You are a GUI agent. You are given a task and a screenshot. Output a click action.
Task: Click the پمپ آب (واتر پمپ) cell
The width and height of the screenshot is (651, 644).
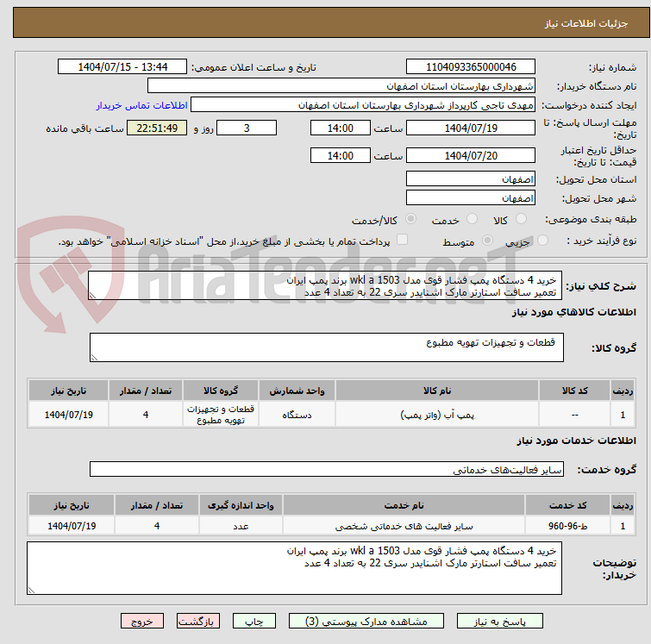pyautogui.click(x=437, y=415)
